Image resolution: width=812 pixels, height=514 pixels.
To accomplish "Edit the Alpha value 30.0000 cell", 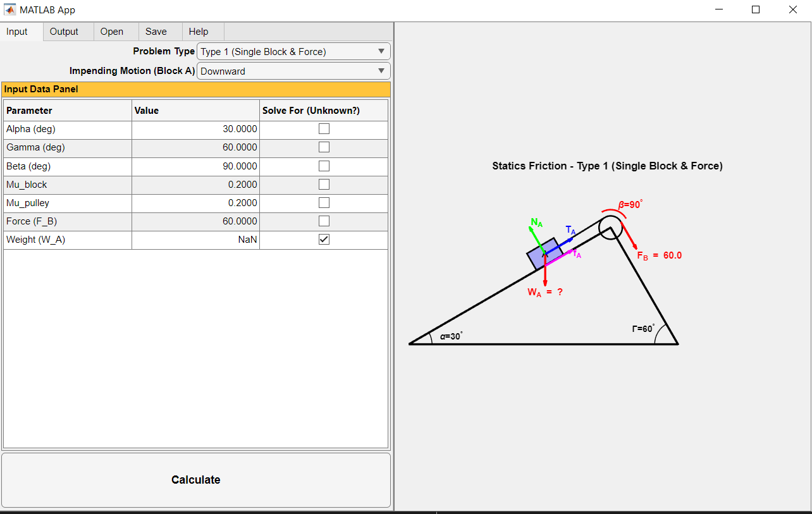I will click(195, 129).
